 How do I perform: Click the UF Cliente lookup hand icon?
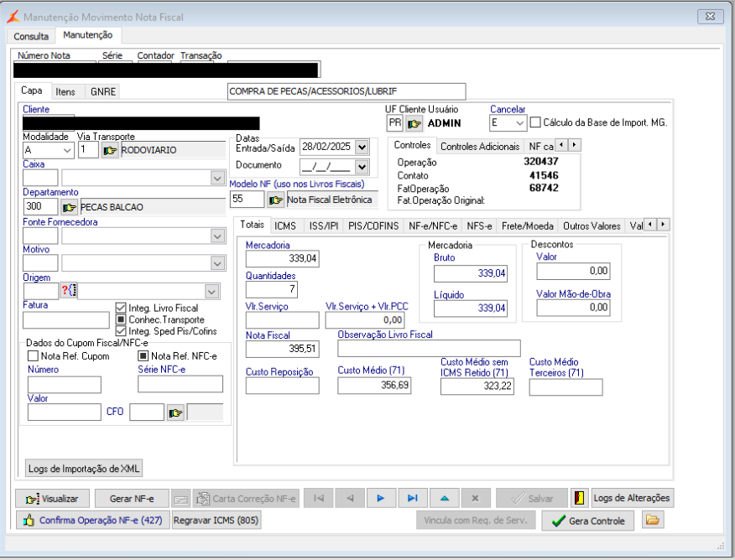(414, 123)
